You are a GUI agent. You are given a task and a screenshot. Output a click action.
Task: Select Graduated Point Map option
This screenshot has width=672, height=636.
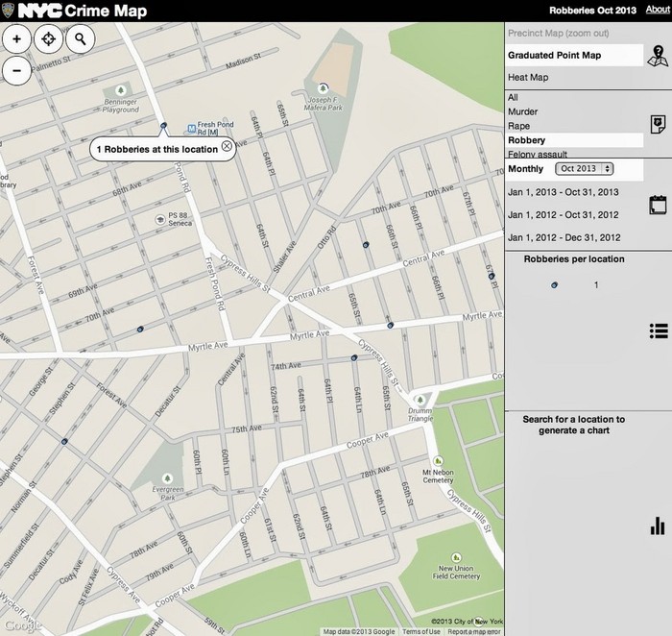click(x=574, y=56)
